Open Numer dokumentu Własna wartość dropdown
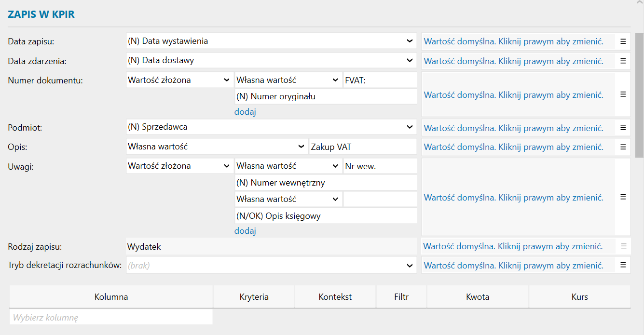Screen dimensions: 644x335 point(288,80)
